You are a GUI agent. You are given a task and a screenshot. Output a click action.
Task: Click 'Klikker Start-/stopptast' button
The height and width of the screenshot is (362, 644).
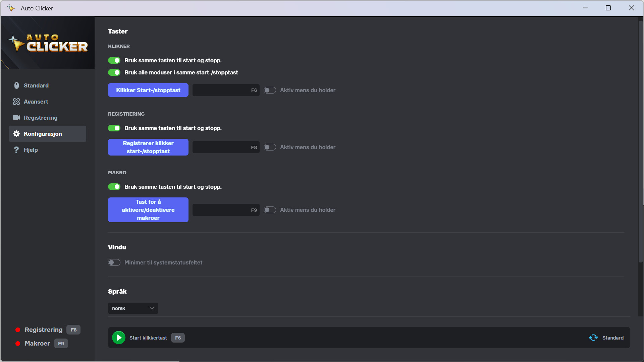tap(148, 90)
